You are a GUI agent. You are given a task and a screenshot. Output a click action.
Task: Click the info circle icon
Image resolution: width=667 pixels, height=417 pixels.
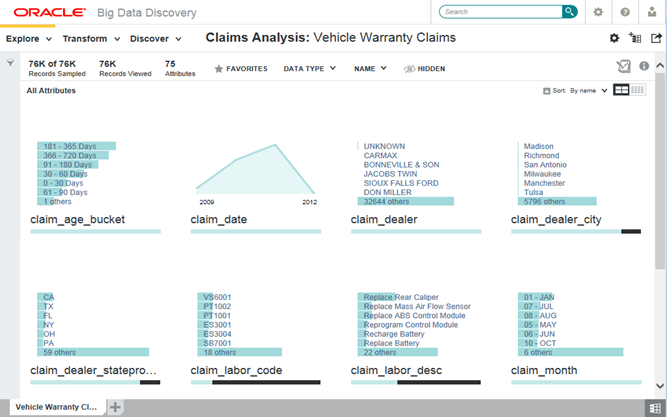coord(644,66)
